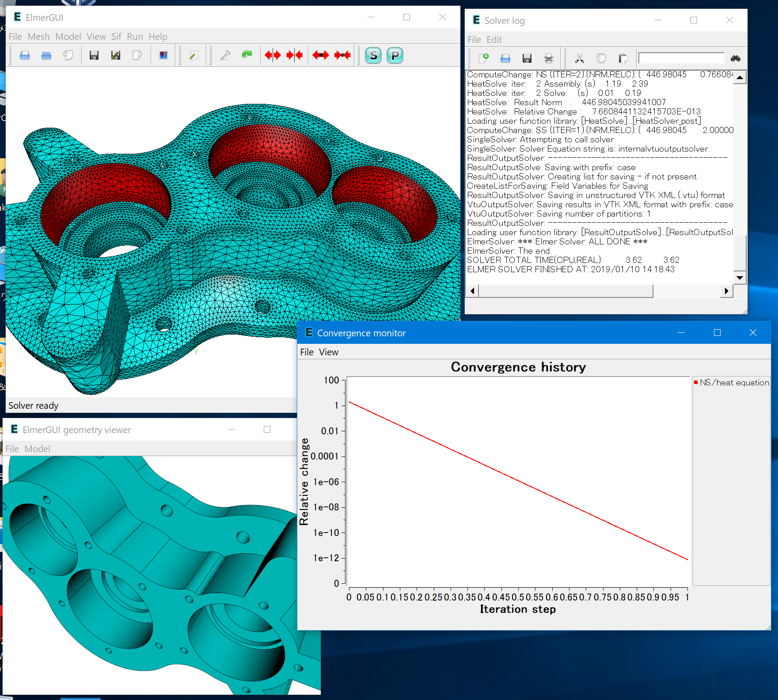Click the wrench icon in ElmerGUI toolbar
The height and width of the screenshot is (700, 778).
tap(225, 55)
